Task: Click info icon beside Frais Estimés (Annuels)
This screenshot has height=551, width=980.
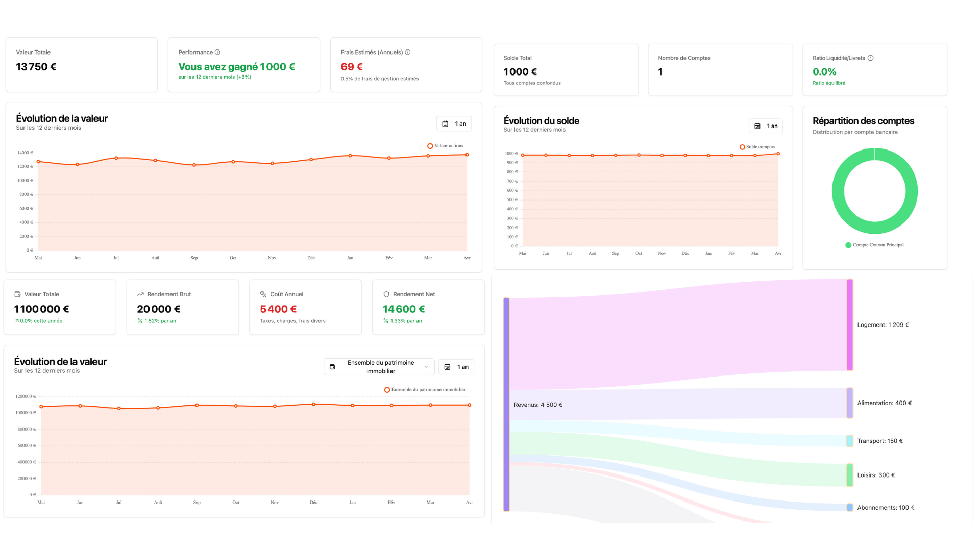Action: pyautogui.click(x=408, y=52)
